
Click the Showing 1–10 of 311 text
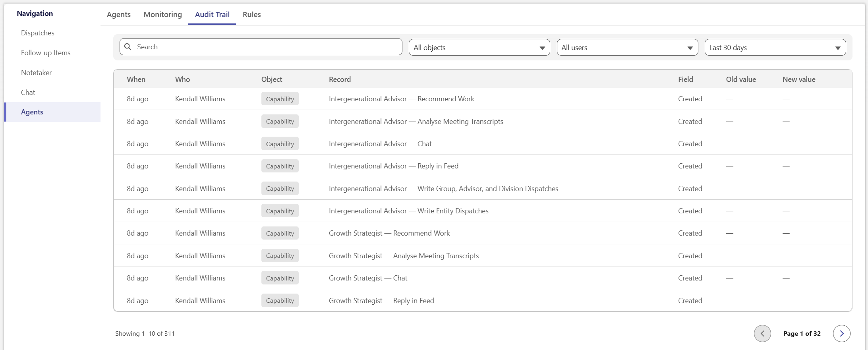tap(145, 334)
